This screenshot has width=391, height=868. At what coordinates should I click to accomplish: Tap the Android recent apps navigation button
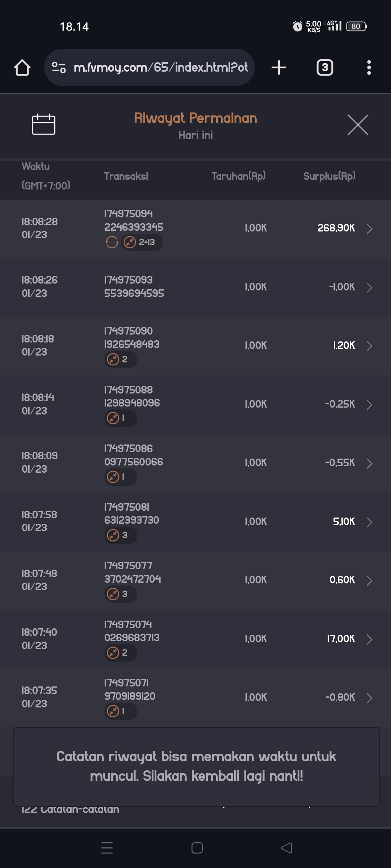(x=107, y=848)
